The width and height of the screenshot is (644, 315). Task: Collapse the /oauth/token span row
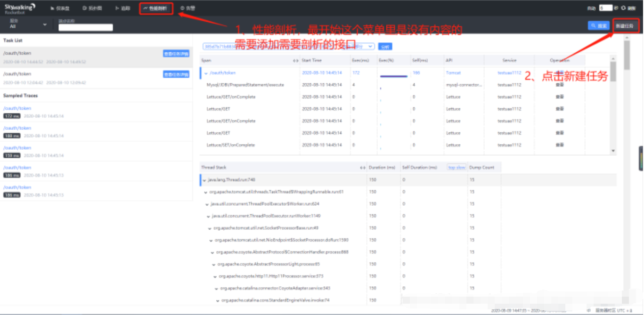(206, 73)
